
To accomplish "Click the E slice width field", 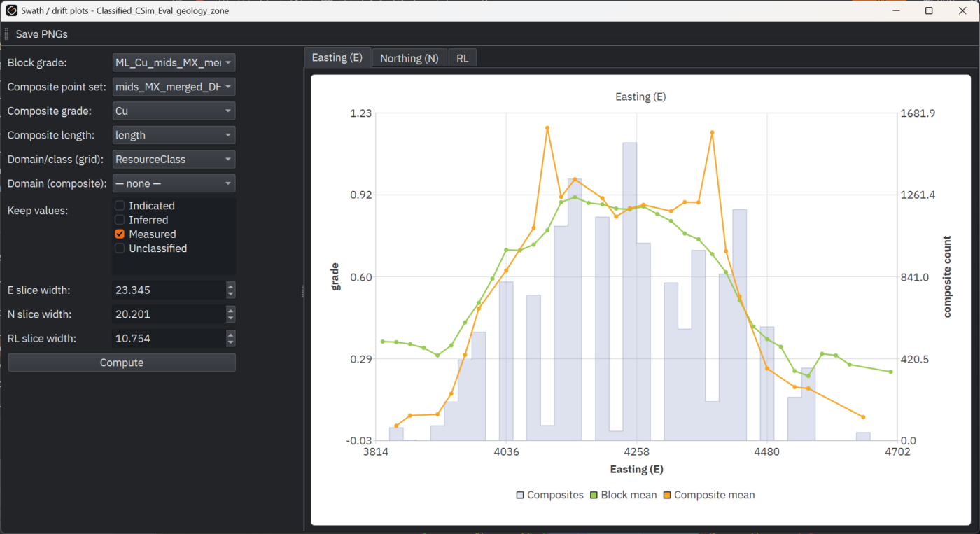I will pyautogui.click(x=169, y=290).
